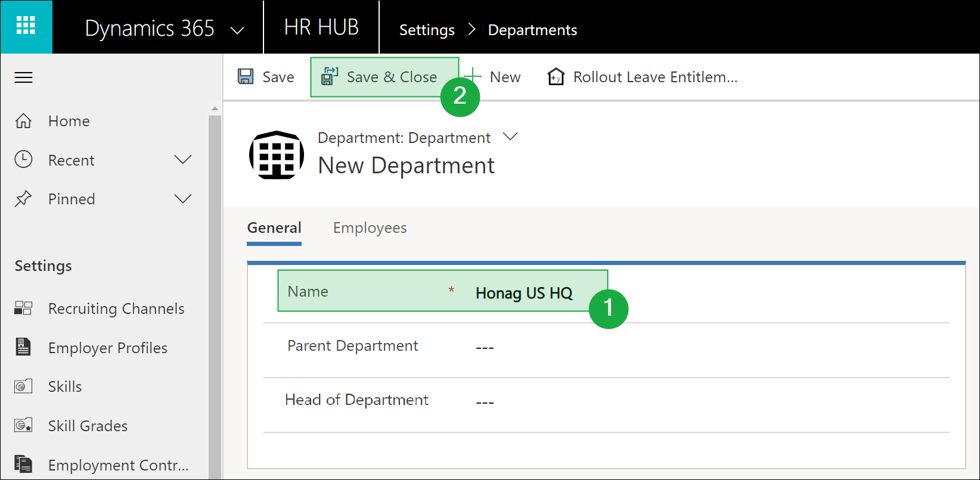Open the Department form selector chevron
The width and height of the screenshot is (980, 480).
point(510,137)
